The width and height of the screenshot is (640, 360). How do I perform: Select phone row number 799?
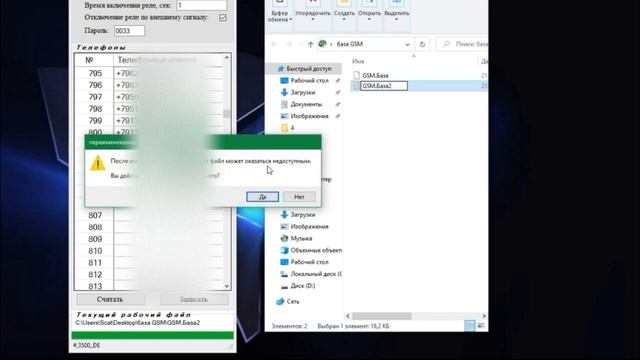tap(149, 121)
